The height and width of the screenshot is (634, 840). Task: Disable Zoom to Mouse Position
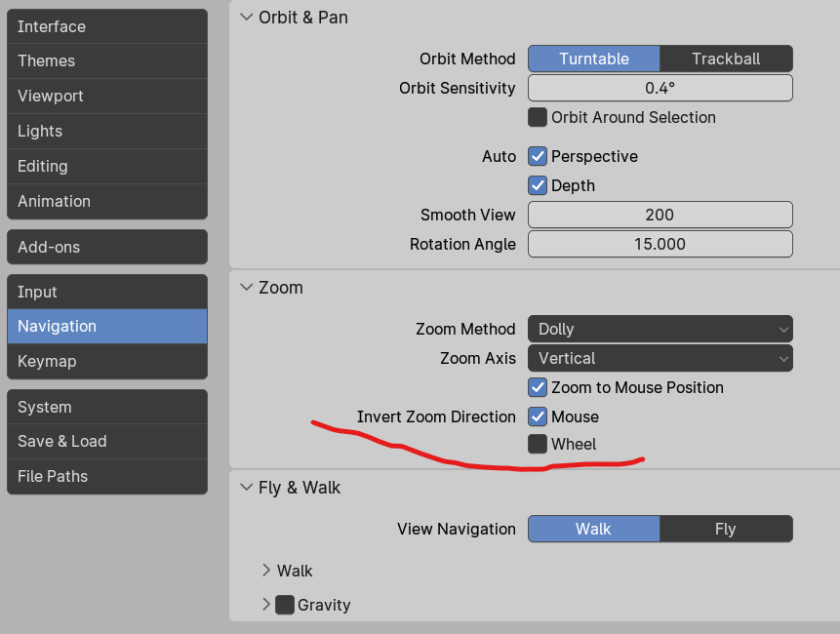(x=538, y=387)
